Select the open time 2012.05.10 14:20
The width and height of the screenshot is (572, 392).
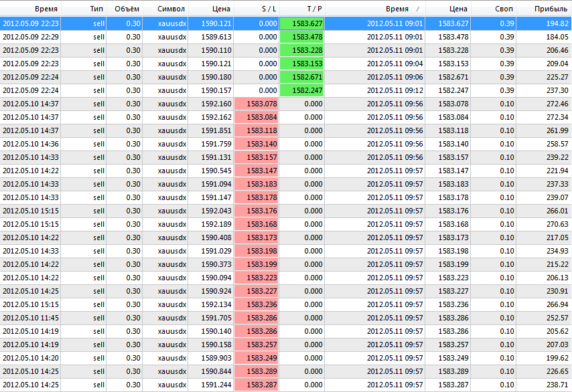31,358
